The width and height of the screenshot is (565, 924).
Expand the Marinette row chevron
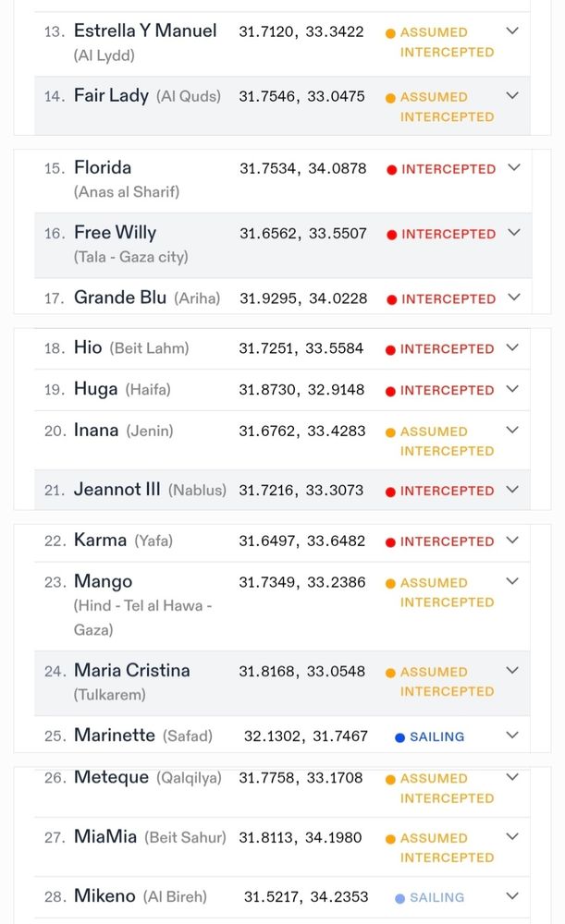click(x=513, y=736)
